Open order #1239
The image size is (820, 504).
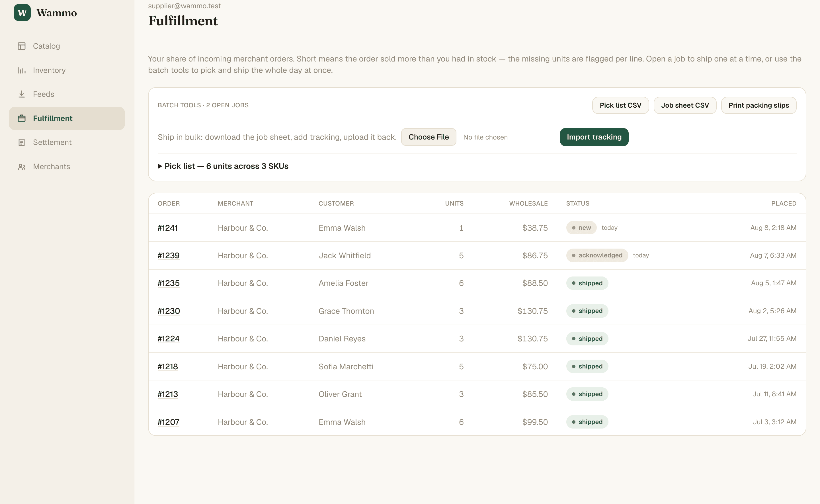click(x=169, y=256)
